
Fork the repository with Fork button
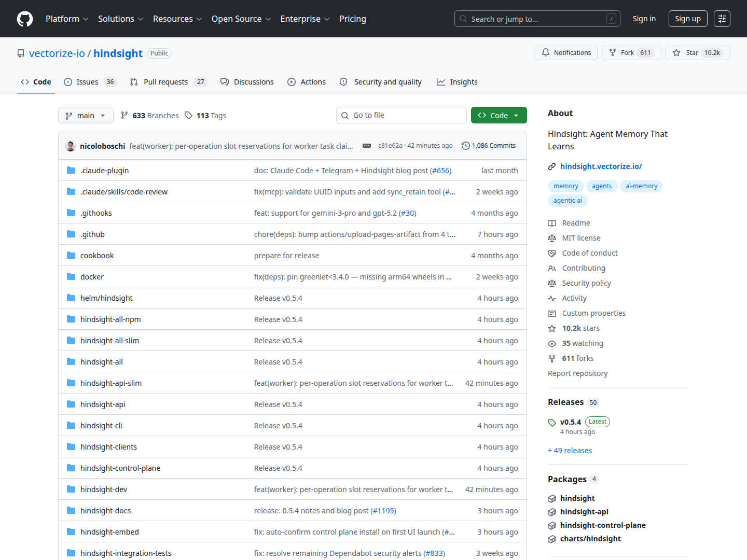point(631,53)
